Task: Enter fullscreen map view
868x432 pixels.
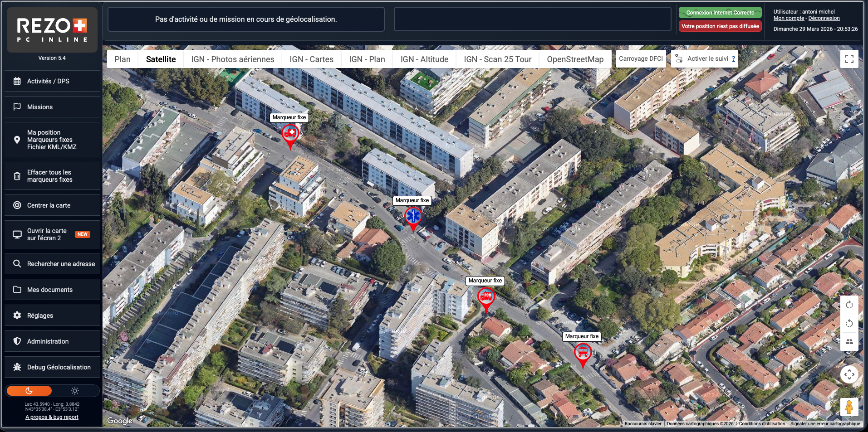Action: [849, 59]
